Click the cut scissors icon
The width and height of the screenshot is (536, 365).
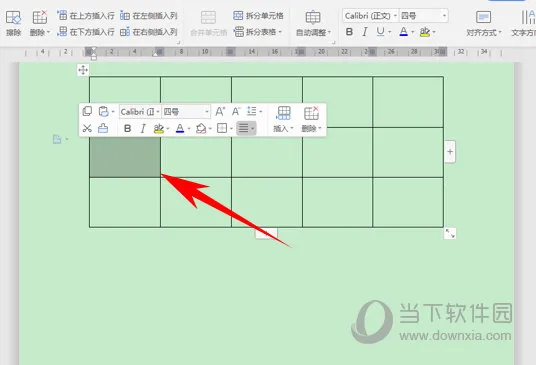pos(87,128)
